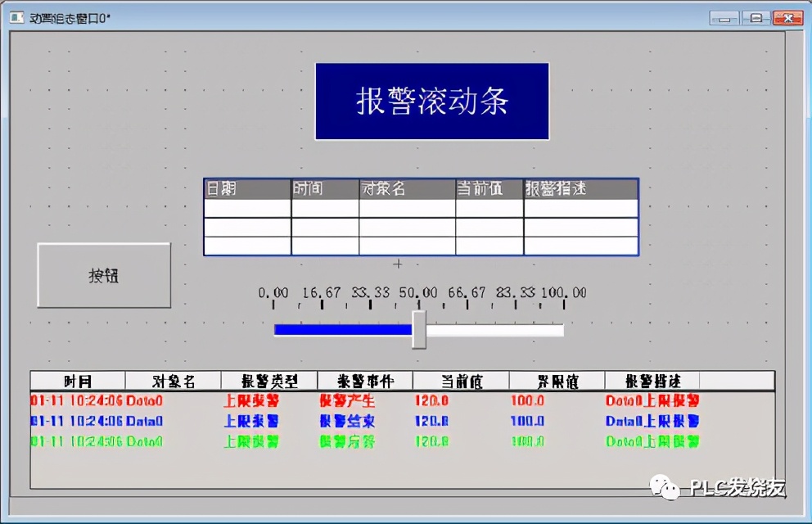Click the 报警类型 column header
Viewport: 812px width, 524px height.
click(269, 381)
